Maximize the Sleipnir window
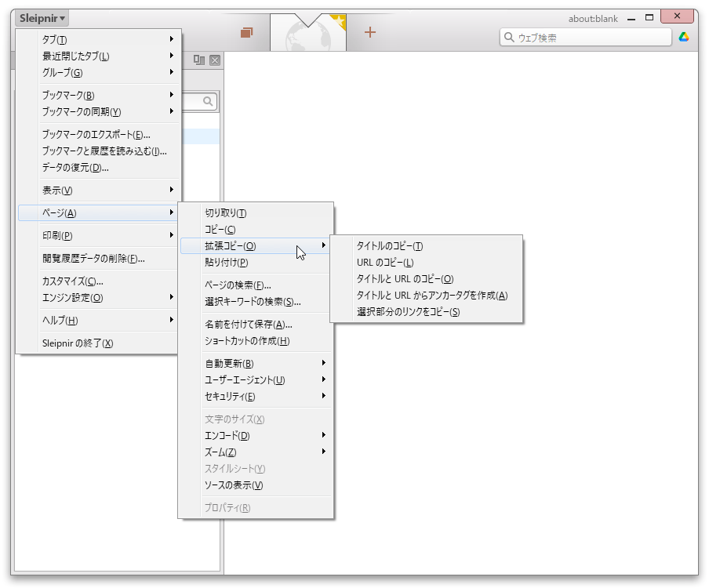The image size is (709, 588). point(649,17)
